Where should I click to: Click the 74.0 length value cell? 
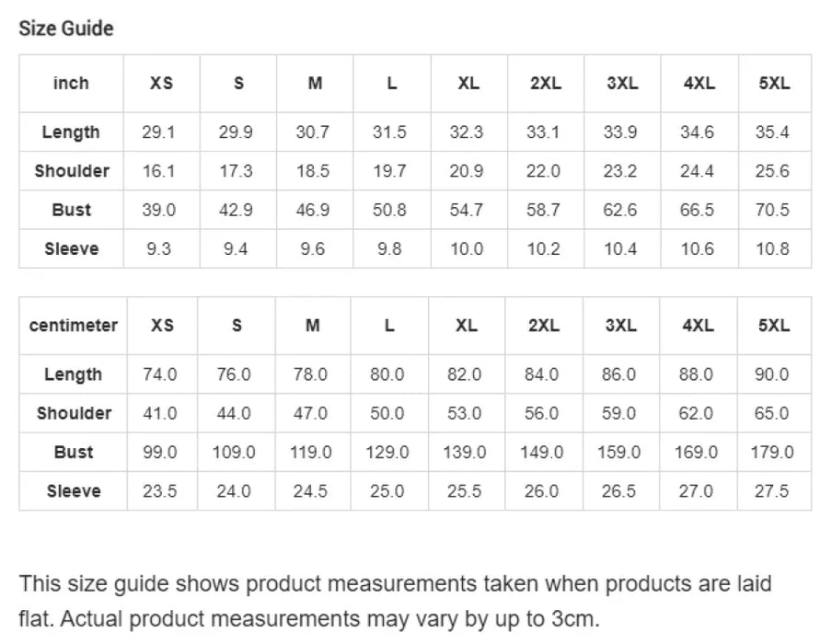click(x=160, y=374)
